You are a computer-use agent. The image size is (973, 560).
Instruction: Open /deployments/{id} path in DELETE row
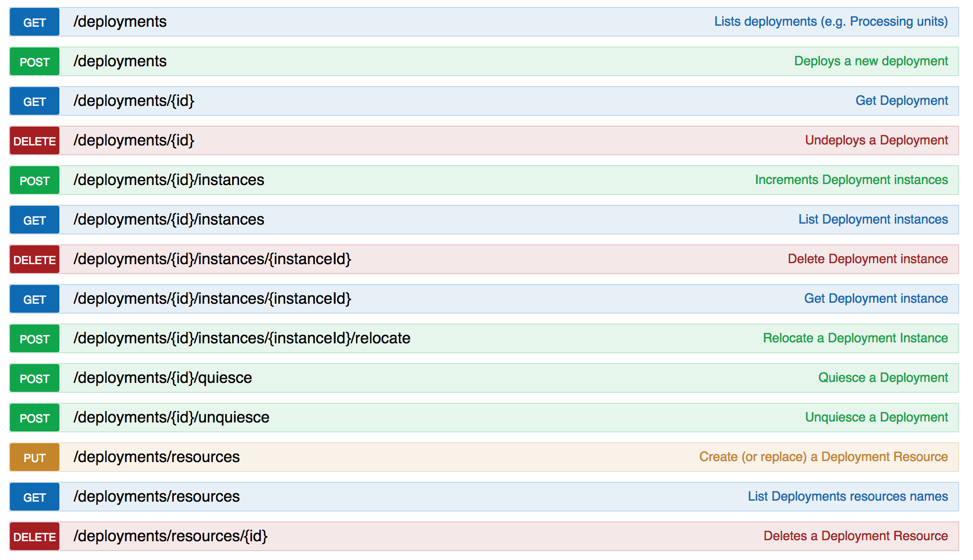tap(134, 140)
